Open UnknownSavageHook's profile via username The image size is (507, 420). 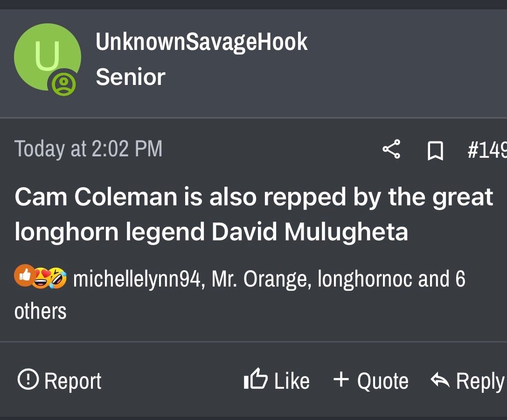(x=201, y=42)
